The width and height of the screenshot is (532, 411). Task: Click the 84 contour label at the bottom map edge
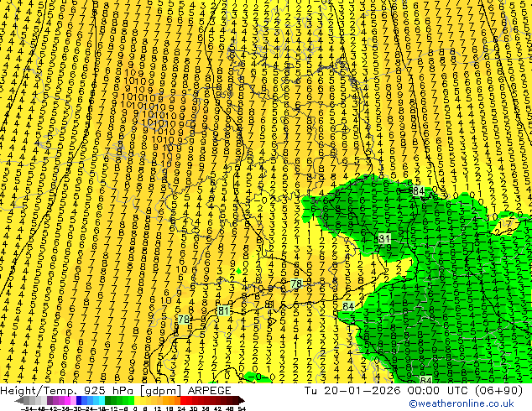pyautogui.click(x=425, y=380)
